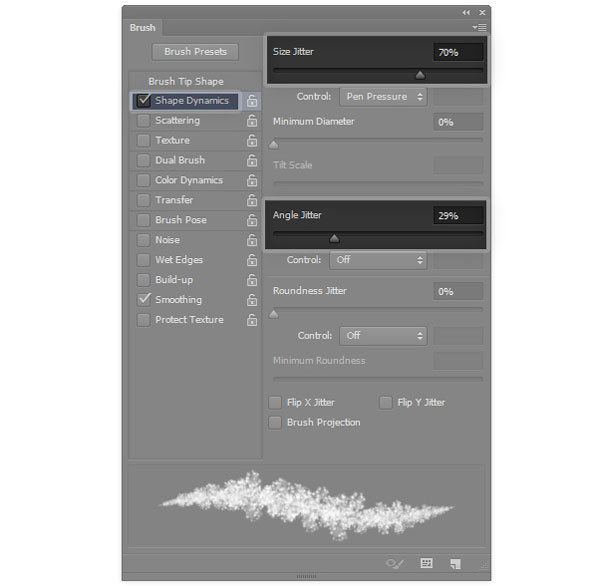Viewport: 600px width, 586px height.
Task: Open the Brush Tip Shape section
Action: point(186,82)
